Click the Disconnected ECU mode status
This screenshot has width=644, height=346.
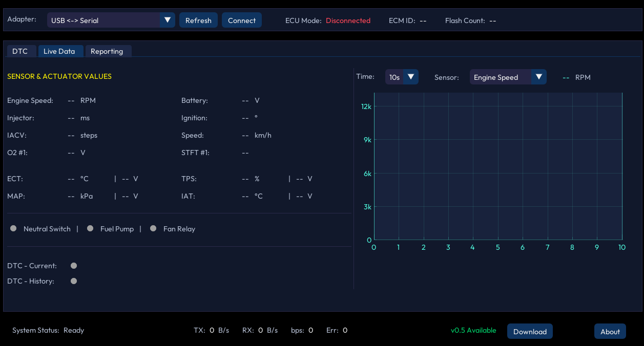348,20
